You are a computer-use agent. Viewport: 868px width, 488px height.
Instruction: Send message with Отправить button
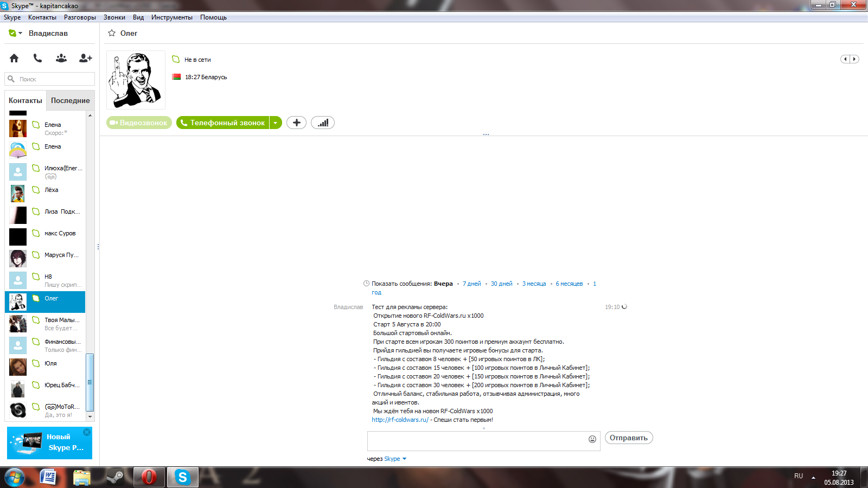(x=629, y=438)
